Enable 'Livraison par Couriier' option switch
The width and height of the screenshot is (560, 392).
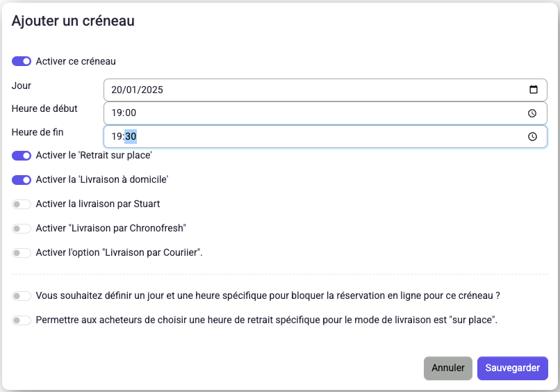(x=22, y=252)
